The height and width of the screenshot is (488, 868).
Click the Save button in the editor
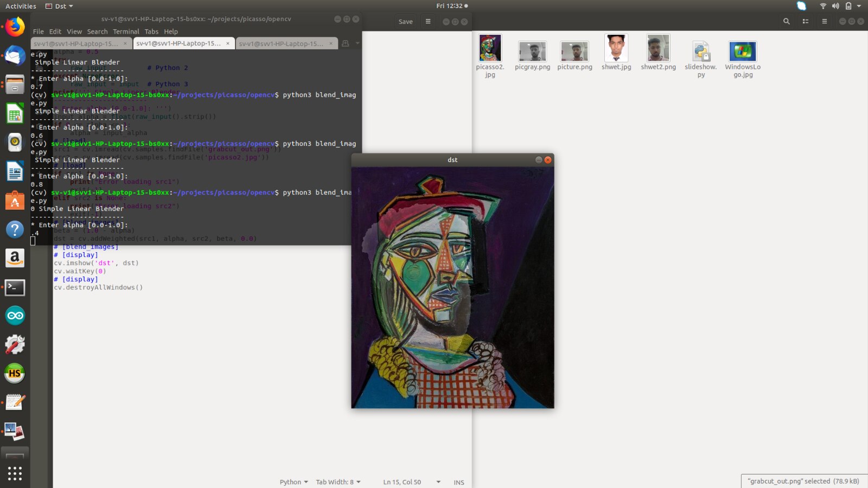click(x=405, y=22)
